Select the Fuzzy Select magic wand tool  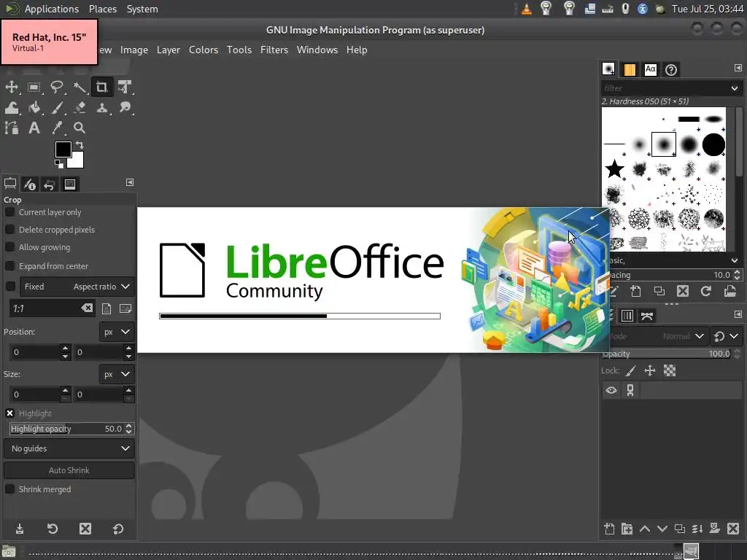[x=80, y=87]
